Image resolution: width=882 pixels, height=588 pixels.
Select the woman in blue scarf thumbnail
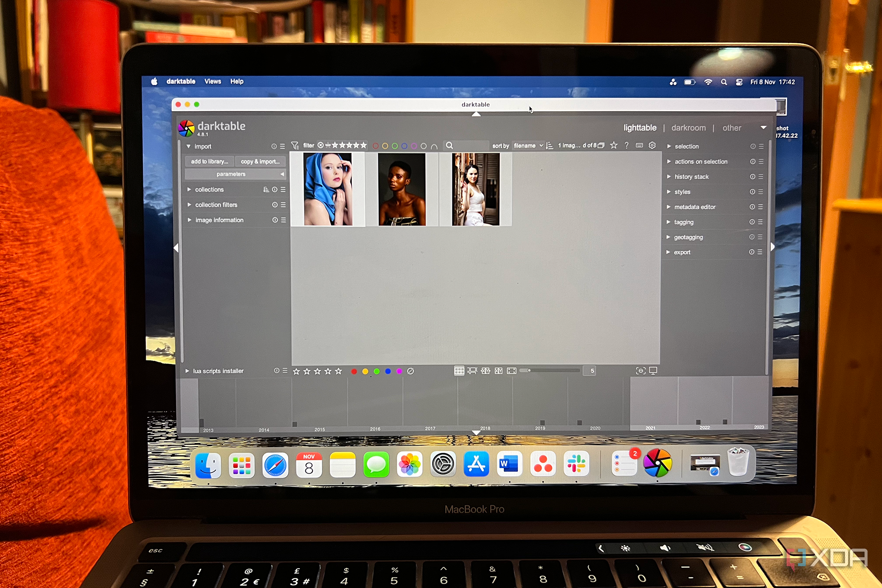tap(328, 189)
